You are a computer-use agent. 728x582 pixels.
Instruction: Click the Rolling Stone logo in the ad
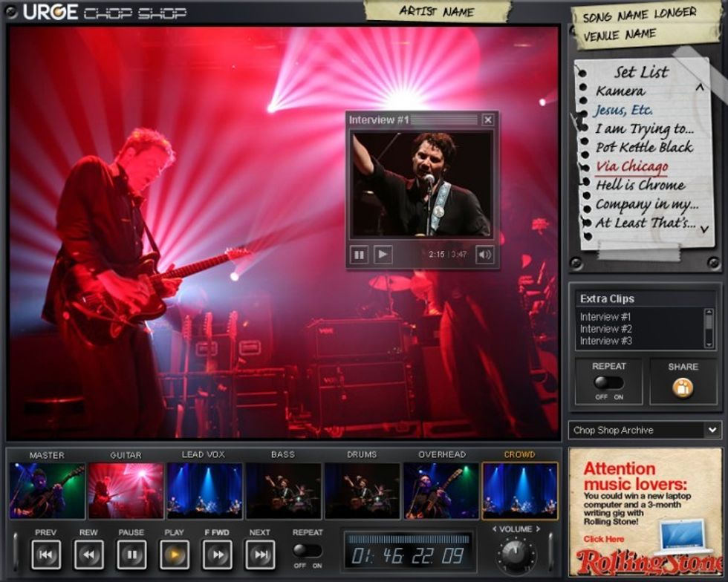coord(649,561)
